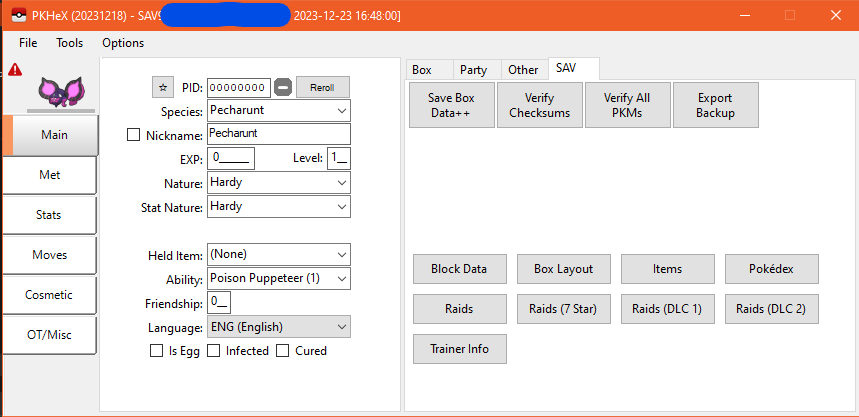The width and height of the screenshot is (859, 417).
Task: Close the PKHeX window
Action: [x=836, y=15]
